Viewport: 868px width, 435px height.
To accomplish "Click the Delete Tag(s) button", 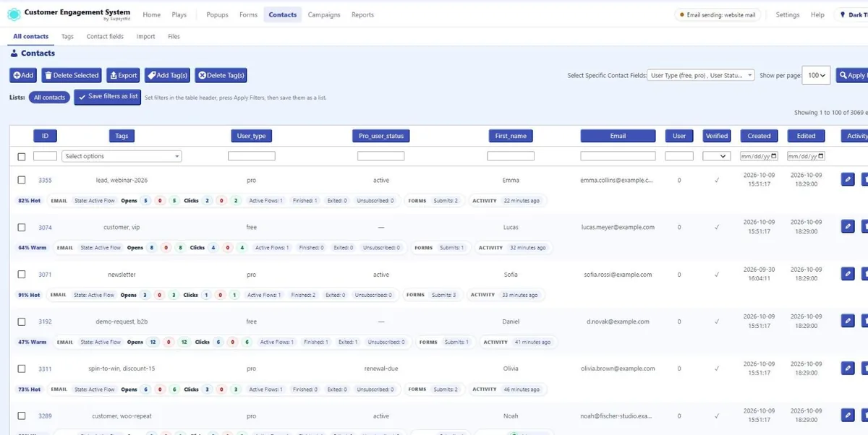I will pos(221,75).
